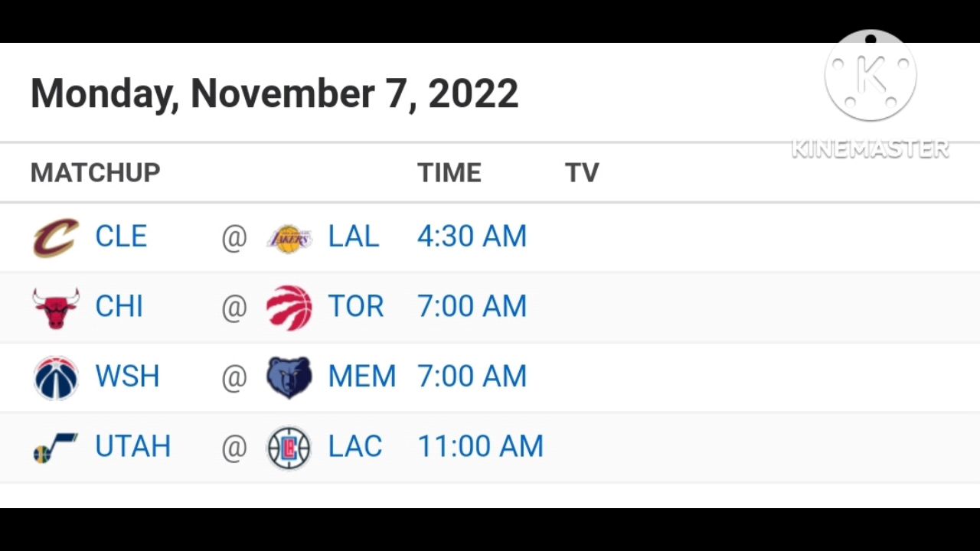Click the MATCHUP column header

pos(95,173)
